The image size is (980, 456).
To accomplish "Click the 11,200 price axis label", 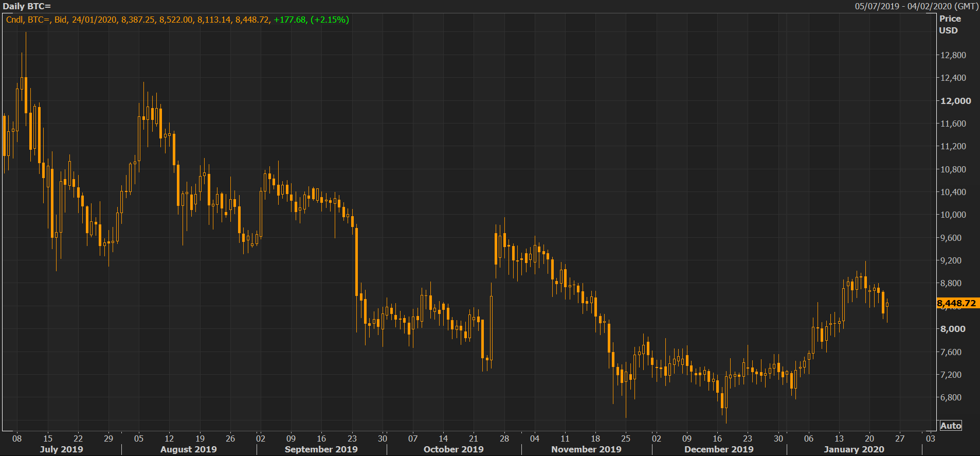I will point(953,146).
